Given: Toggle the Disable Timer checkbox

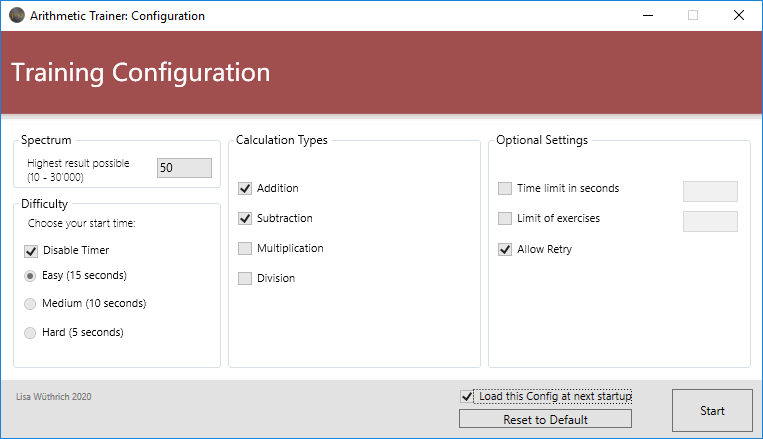Looking at the screenshot, I should 31,251.
